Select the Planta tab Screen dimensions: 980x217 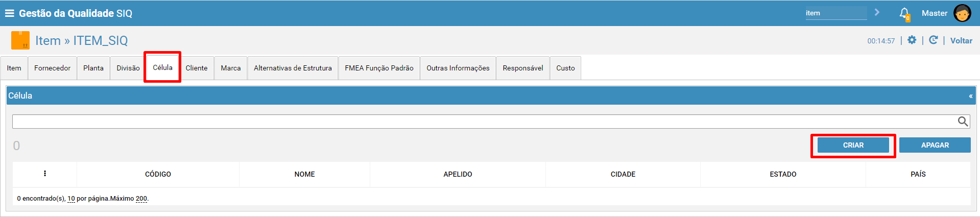pyautogui.click(x=93, y=68)
